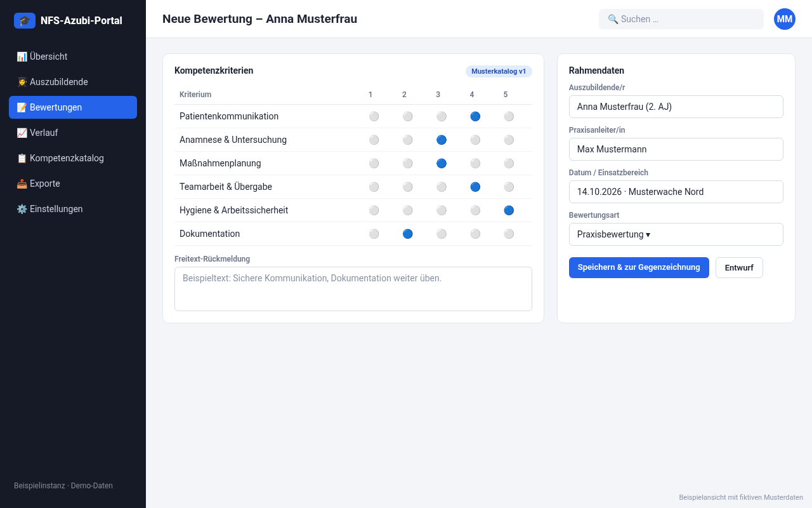Click the NFS-Azubi-Portal title
The width and height of the screenshot is (812, 508).
click(81, 20)
